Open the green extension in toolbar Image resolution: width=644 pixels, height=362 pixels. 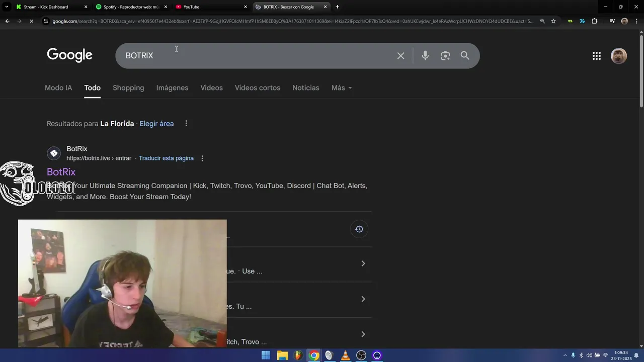[570, 21]
